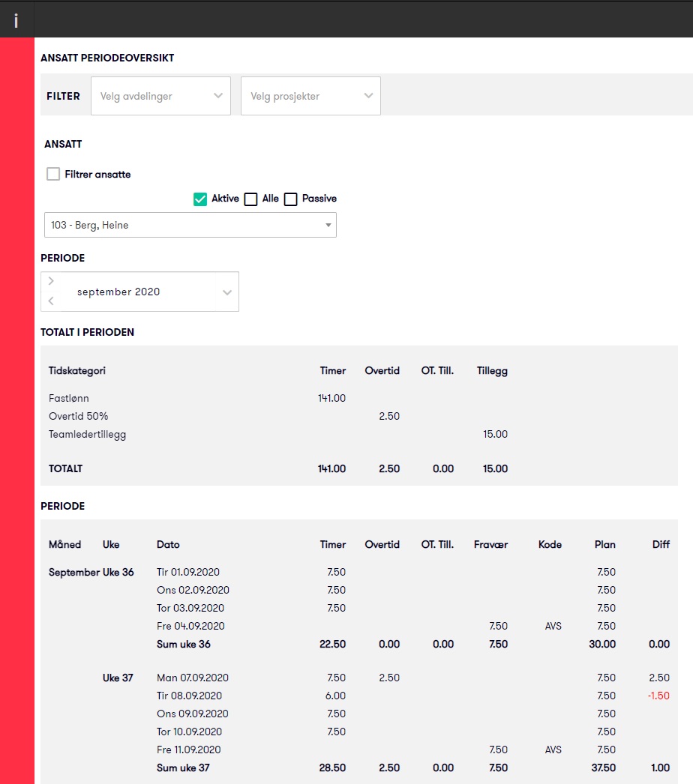Image resolution: width=693 pixels, height=784 pixels.
Task: Click the 6.00 hours value on 08.09.2020
Action: pos(336,696)
